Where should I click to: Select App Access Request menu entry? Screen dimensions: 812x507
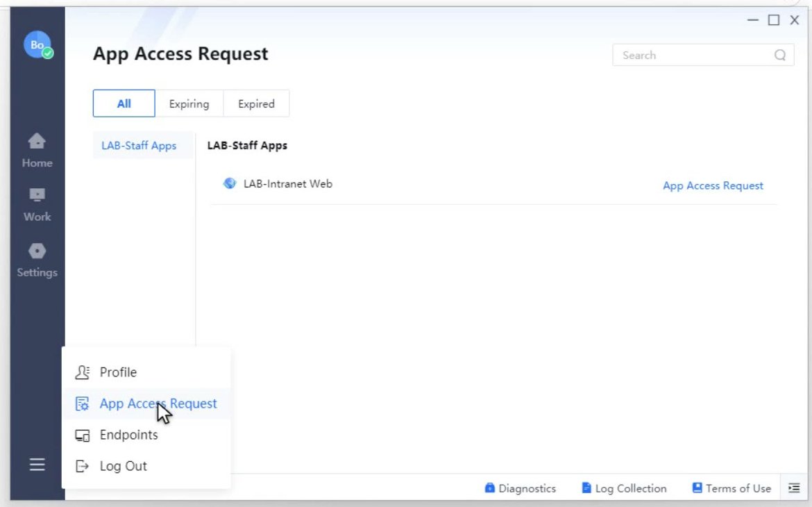tap(146, 404)
